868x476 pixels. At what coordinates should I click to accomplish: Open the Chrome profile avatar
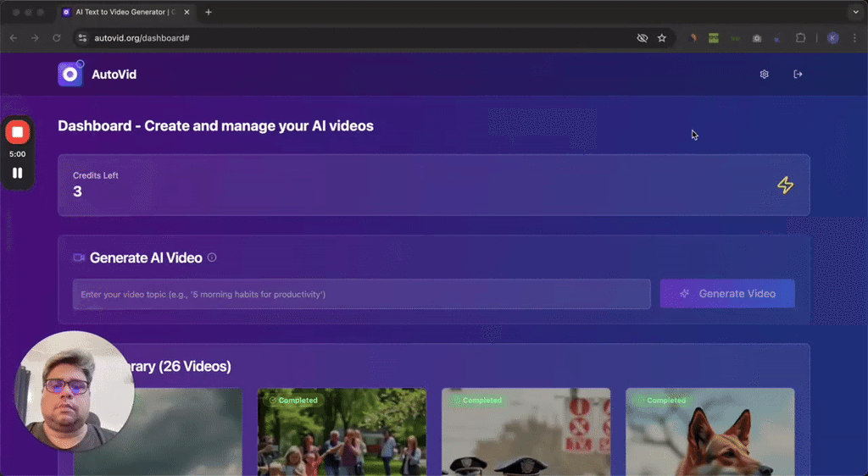click(x=832, y=38)
